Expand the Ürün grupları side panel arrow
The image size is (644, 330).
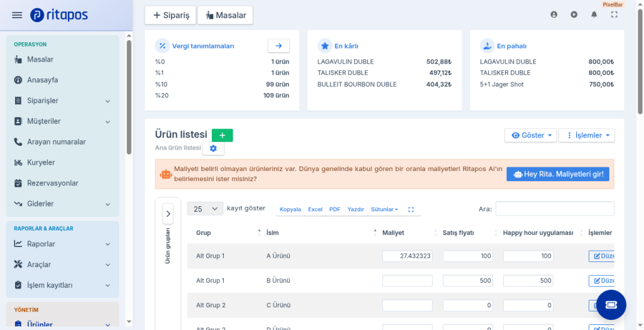(x=168, y=214)
